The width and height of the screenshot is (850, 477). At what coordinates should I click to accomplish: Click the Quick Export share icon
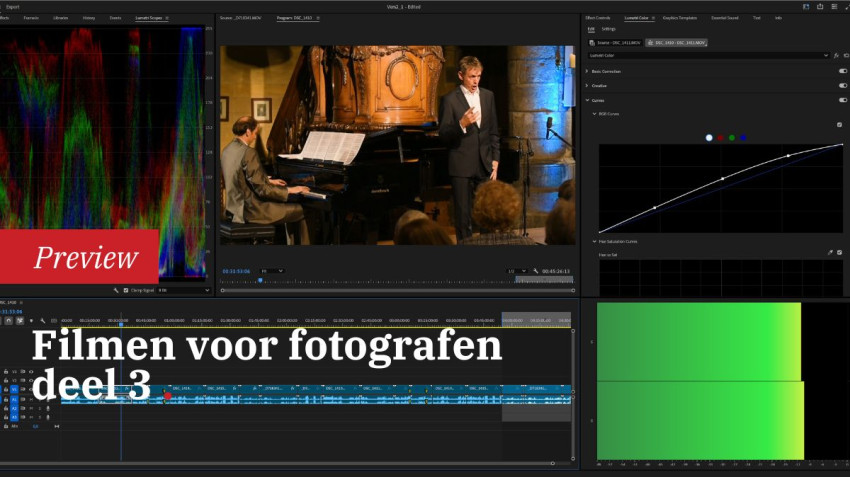click(820, 7)
